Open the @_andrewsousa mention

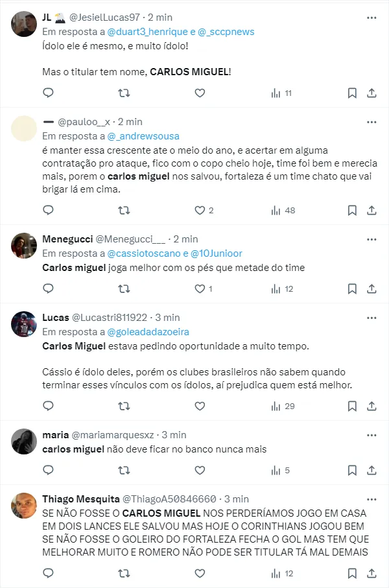(143, 136)
